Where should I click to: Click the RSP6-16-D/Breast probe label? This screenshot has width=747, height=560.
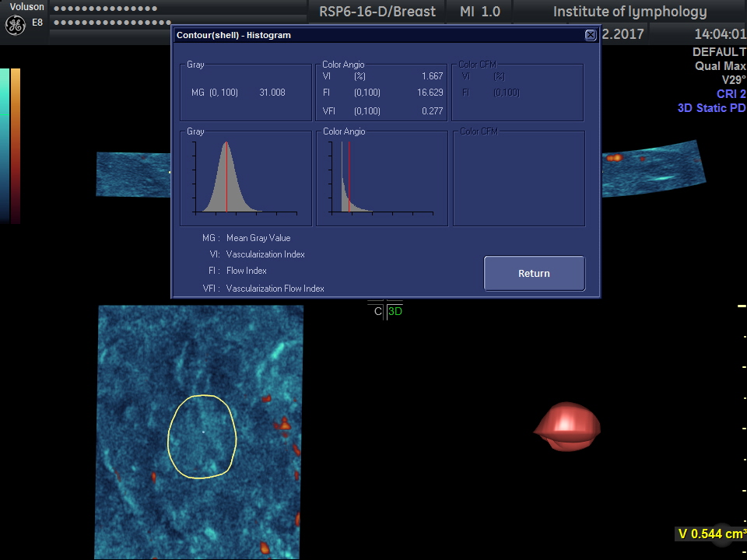pos(377,12)
